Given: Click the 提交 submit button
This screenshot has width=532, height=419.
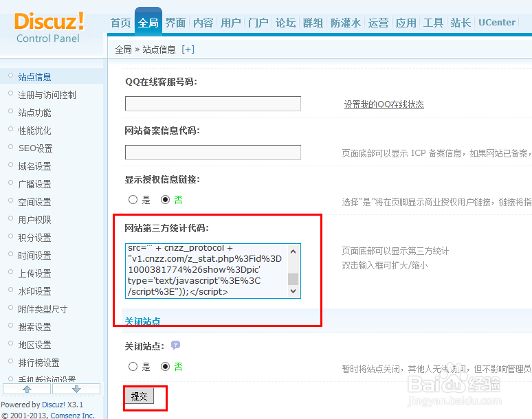Looking at the screenshot, I should click(x=140, y=396).
